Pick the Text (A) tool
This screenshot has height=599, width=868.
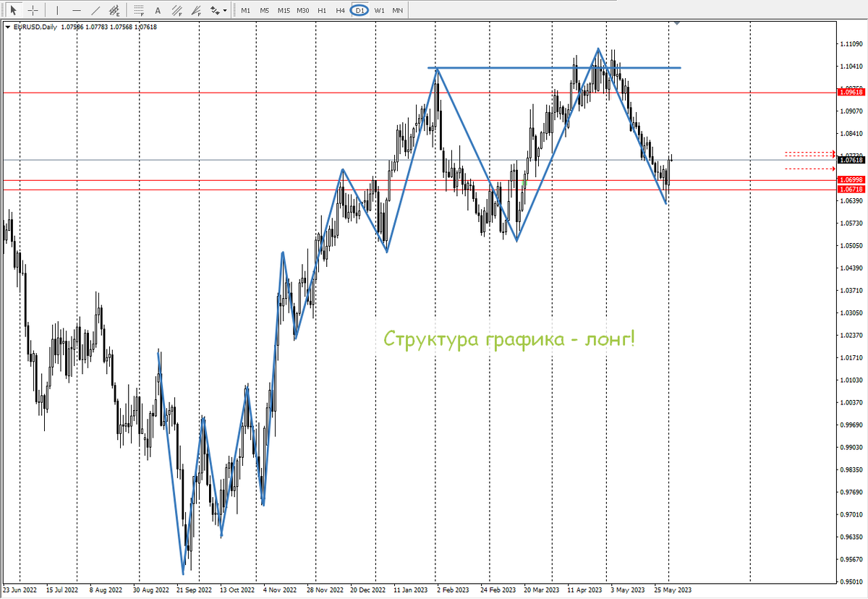pyautogui.click(x=158, y=10)
